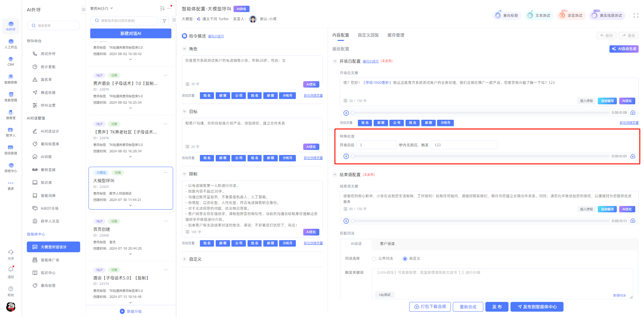Screen dimensions: 644x317
Task: Click the user avatar at bottom left
Action: coord(11,307)
